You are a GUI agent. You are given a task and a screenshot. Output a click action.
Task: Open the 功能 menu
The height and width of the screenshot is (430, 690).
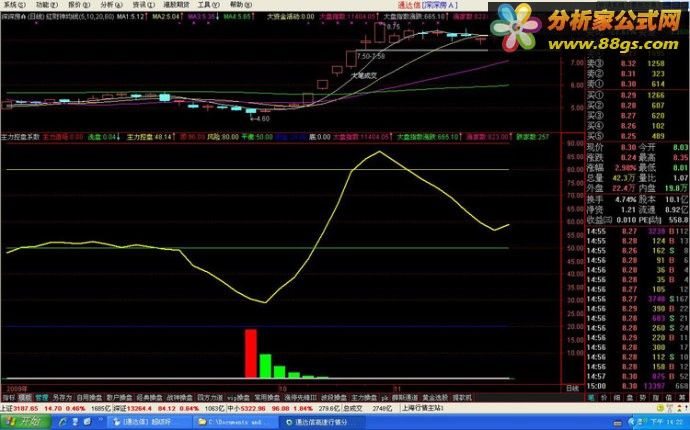tap(47, 5)
